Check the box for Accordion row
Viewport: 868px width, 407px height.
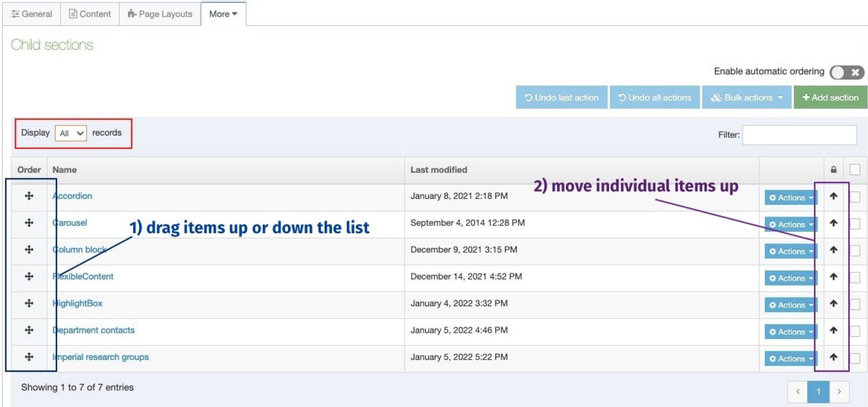855,197
